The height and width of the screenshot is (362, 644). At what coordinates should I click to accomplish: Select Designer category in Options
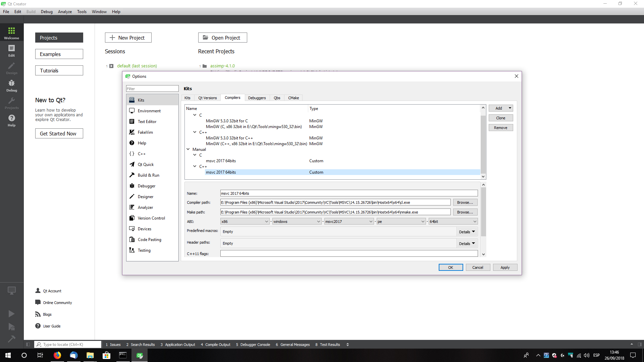[152, 196]
